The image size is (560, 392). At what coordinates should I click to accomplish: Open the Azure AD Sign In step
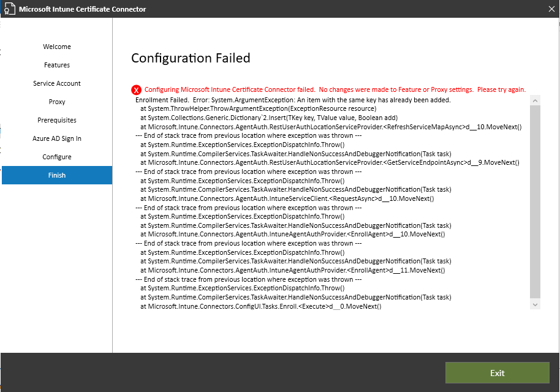[57, 138]
